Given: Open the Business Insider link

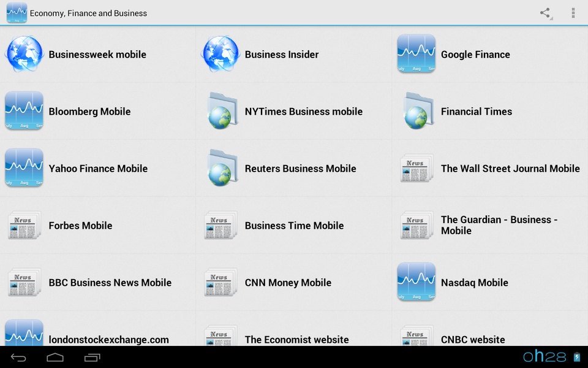Looking at the screenshot, I should (x=282, y=55).
